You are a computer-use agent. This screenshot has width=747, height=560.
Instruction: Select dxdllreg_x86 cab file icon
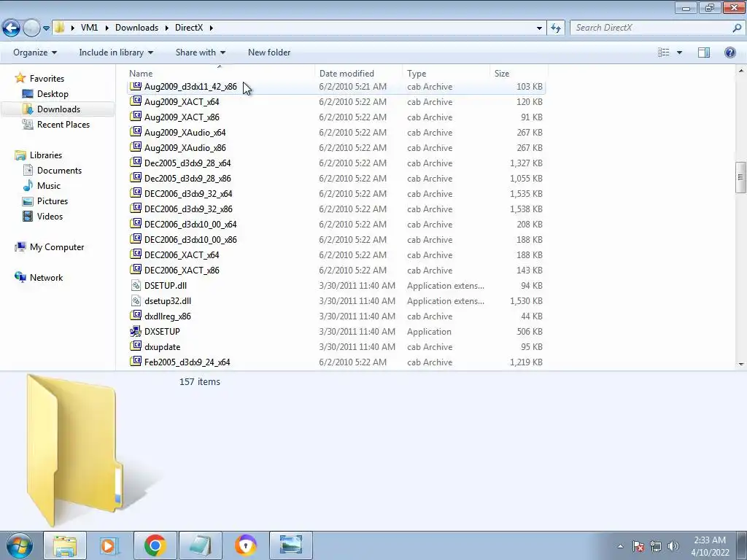[x=136, y=316]
